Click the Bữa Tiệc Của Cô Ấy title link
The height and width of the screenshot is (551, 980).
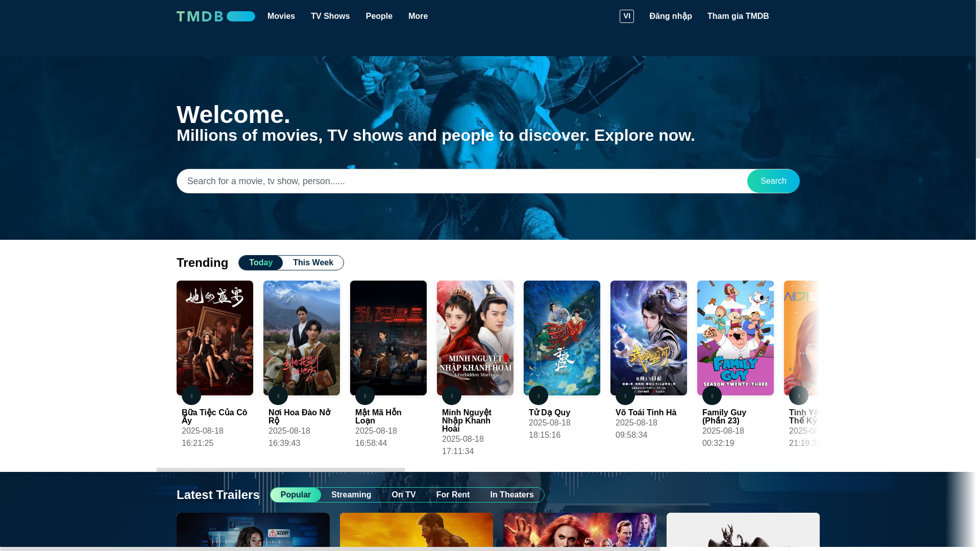point(214,416)
